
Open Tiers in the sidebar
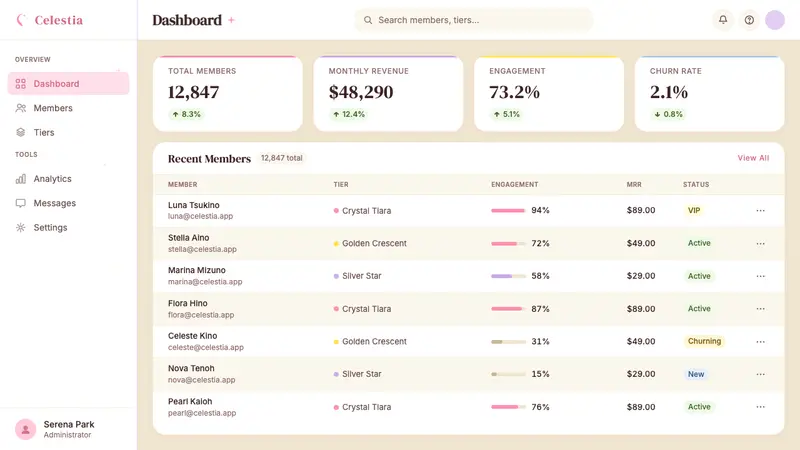(68, 133)
